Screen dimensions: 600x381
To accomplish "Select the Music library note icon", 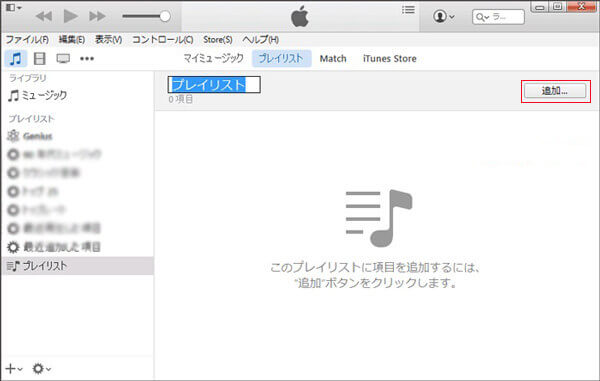I will [16, 59].
